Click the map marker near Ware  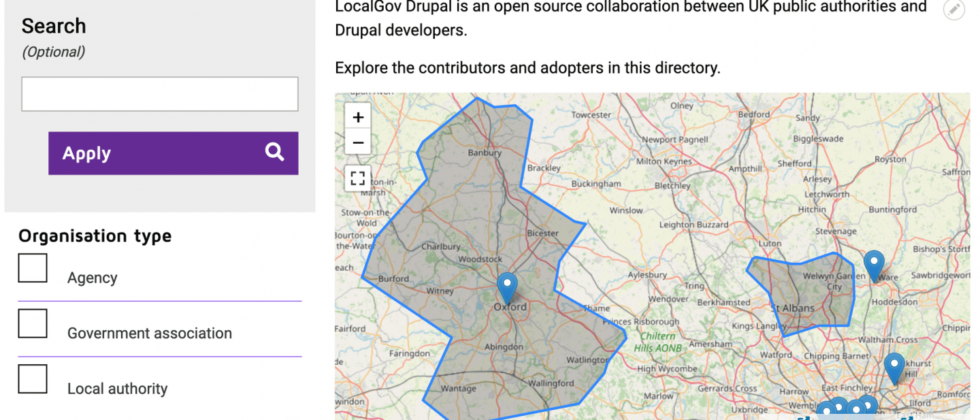(874, 266)
